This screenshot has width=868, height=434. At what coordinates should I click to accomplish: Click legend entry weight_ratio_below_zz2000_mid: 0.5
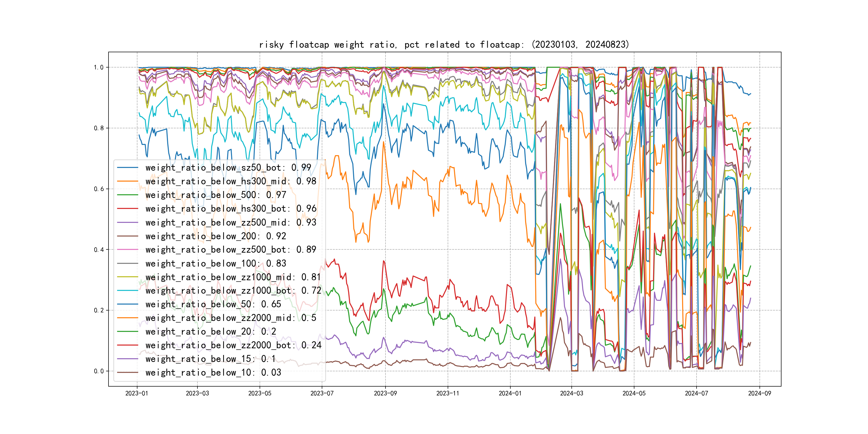pyautogui.click(x=231, y=318)
